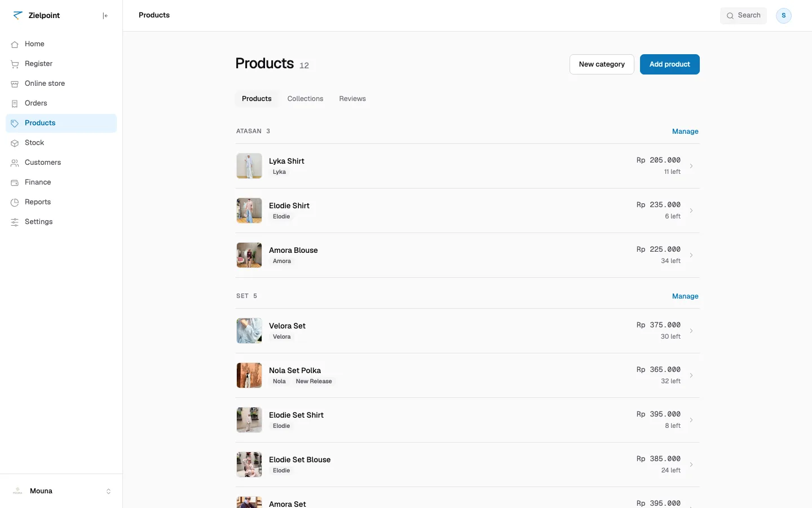The width and height of the screenshot is (812, 508).
Task: Click the Amora tag under Amora Blouse
Action: [282, 261]
